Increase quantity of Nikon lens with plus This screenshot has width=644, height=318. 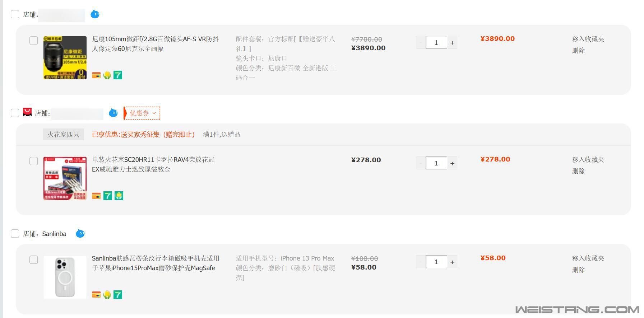coord(452,43)
